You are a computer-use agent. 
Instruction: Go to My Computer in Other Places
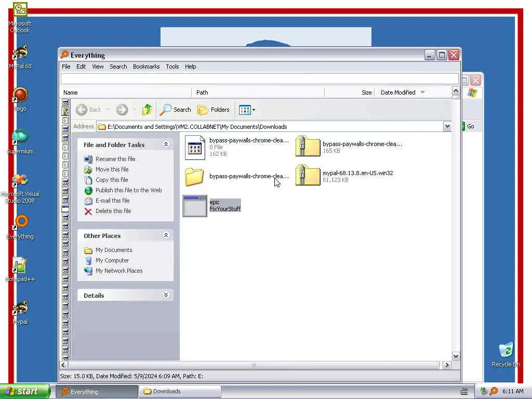tap(112, 260)
